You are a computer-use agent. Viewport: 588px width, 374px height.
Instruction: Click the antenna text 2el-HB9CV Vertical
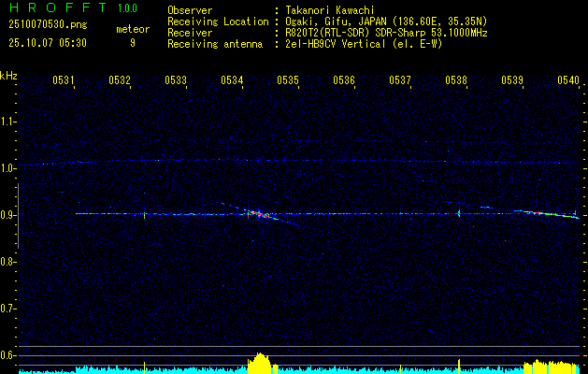point(336,44)
